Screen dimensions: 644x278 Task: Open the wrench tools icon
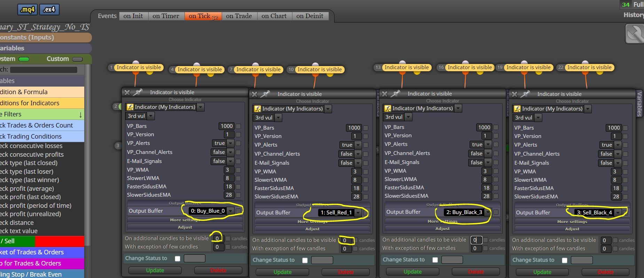click(635, 34)
